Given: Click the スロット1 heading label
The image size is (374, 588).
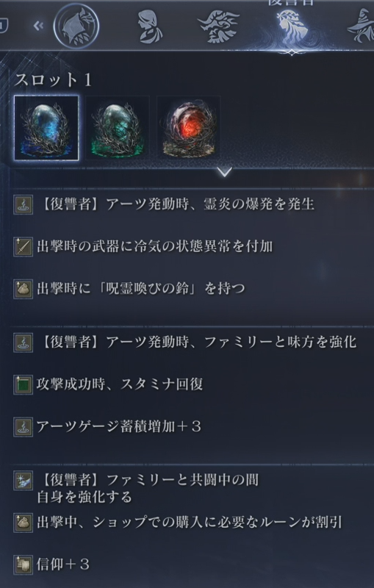Looking at the screenshot, I should [53, 80].
